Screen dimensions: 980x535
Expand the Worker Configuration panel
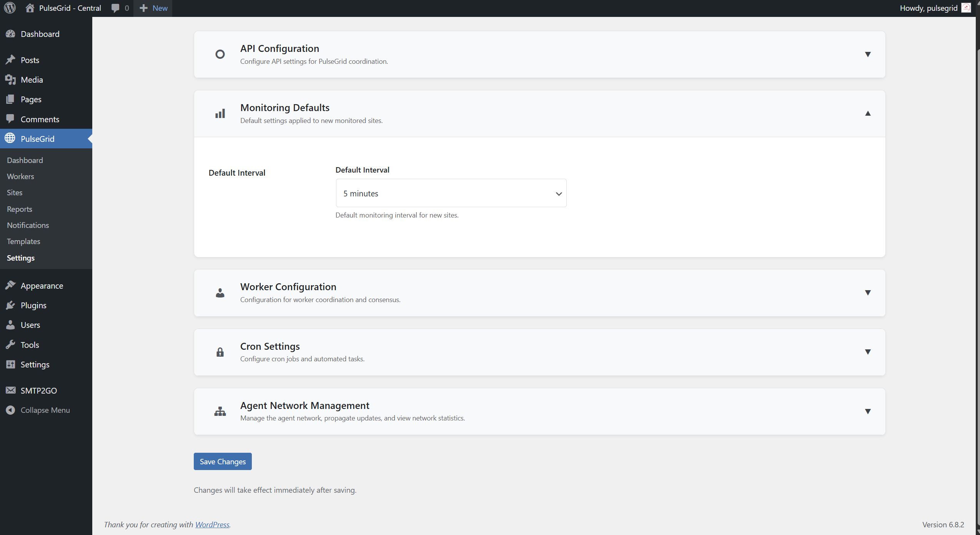(867, 292)
